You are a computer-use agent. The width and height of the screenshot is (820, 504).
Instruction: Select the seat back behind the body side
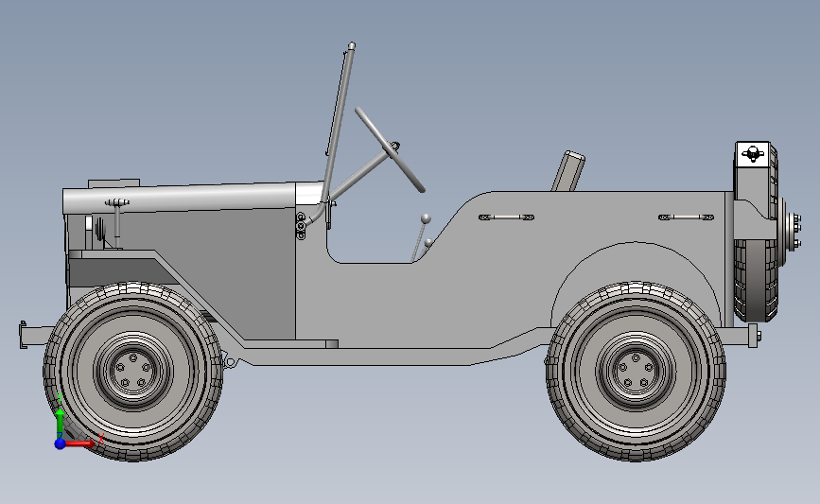pos(567,171)
